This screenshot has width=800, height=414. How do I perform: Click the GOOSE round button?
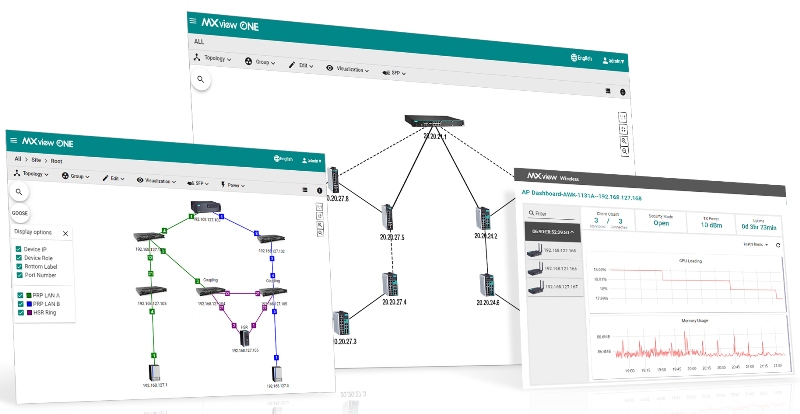pos(19,213)
